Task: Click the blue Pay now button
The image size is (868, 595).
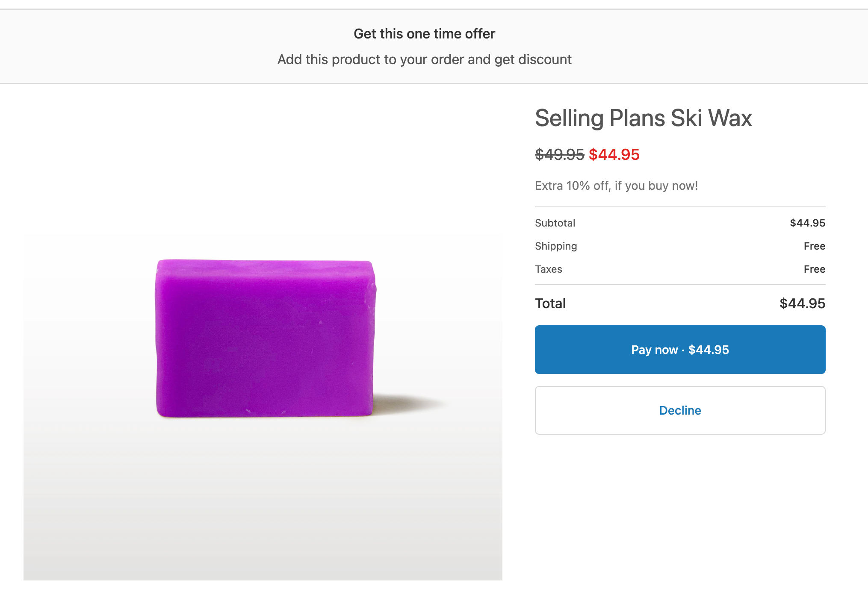Action: coord(680,350)
